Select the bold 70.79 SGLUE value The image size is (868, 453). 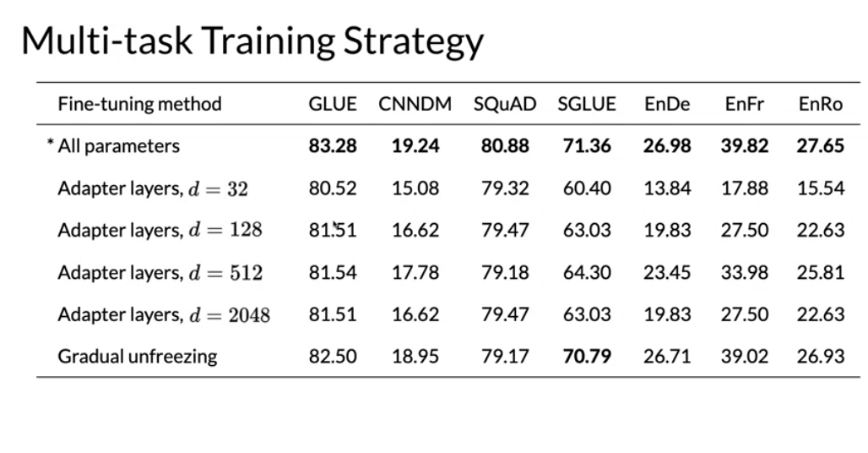pyautogui.click(x=587, y=357)
